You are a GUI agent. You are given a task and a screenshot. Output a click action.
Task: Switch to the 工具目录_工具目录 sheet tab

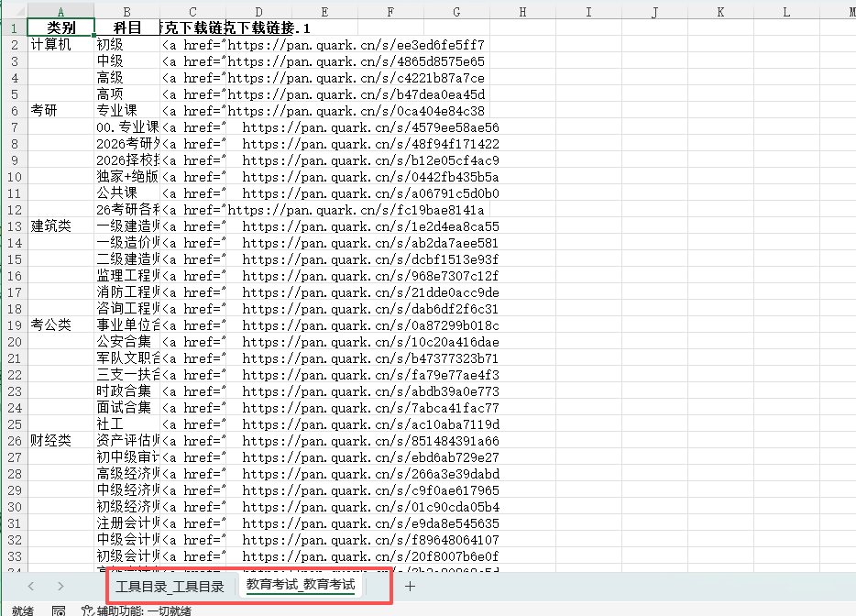point(170,586)
